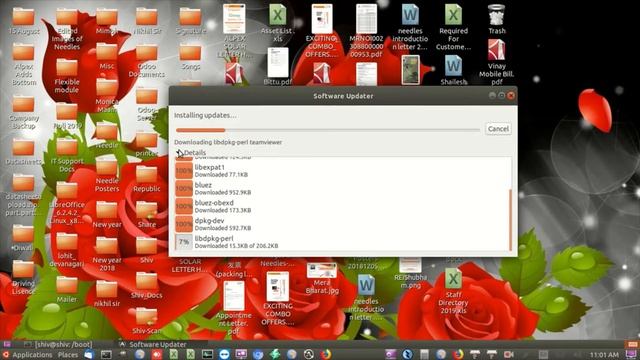Open the Misc folder

tap(107, 57)
